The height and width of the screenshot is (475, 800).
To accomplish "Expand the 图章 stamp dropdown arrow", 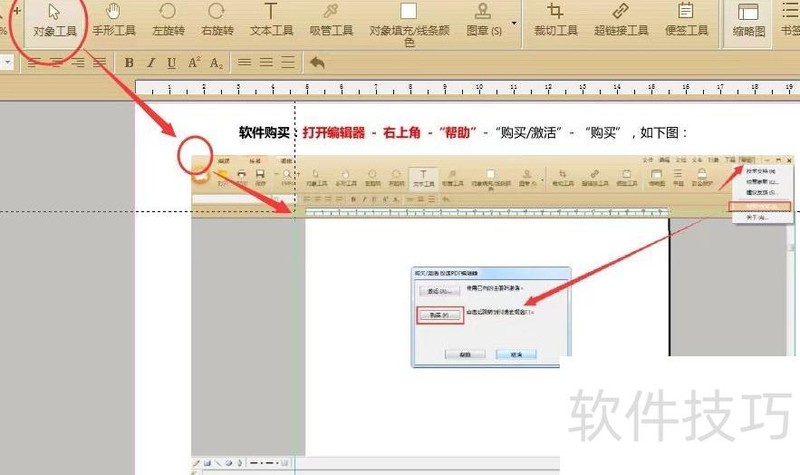I will coord(514,23).
